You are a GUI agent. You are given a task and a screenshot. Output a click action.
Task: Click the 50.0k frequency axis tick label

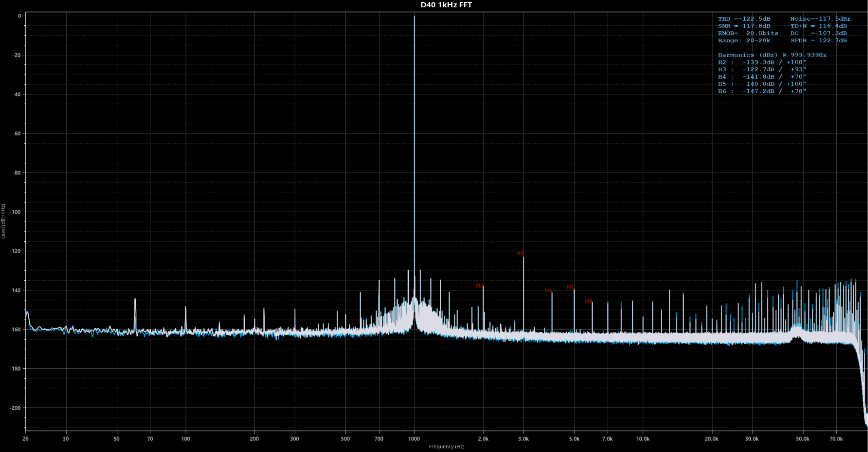(803, 439)
